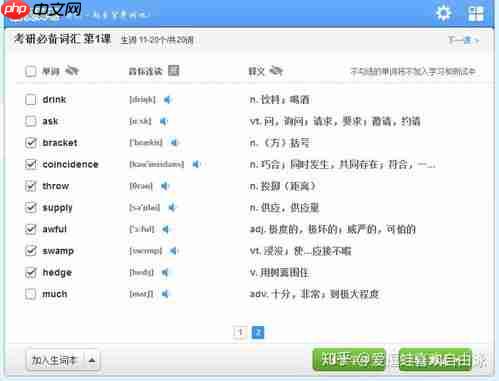Play pronunciation audio for throw

point(165,186)
